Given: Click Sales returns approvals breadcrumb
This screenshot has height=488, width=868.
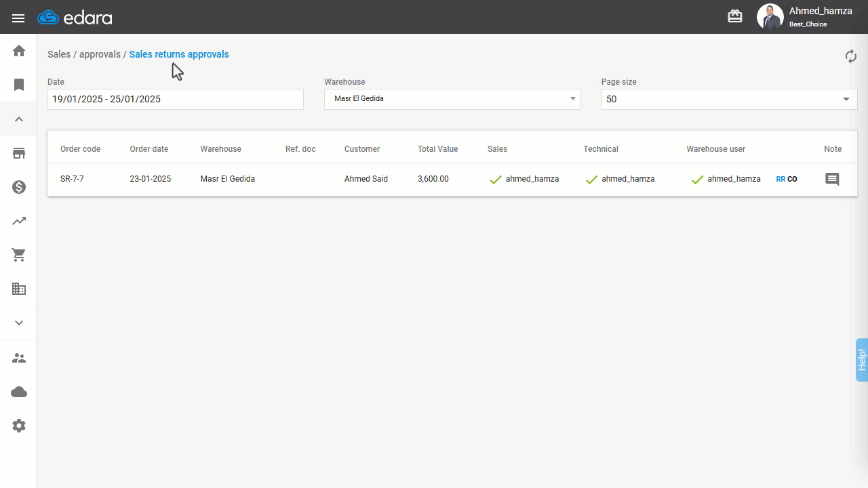Looking at the screenshot, I should pyautogui.click(x=179, y=54).
